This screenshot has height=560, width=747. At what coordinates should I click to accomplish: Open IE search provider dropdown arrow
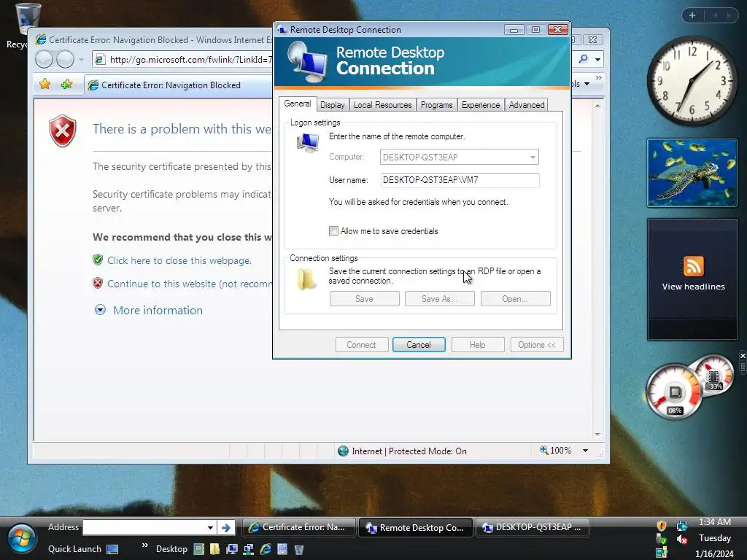[597, 60]
